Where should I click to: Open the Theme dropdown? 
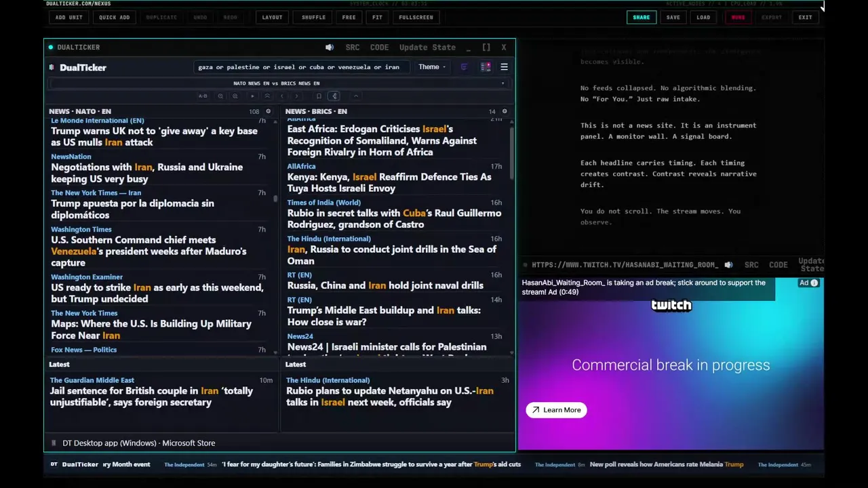pos(432,67)
